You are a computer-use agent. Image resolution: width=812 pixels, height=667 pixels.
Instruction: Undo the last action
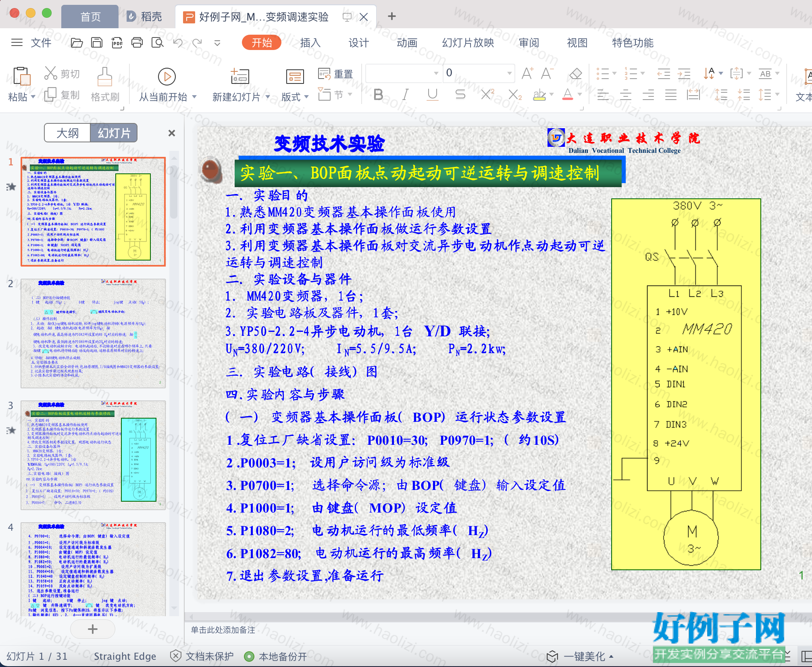point(178,42)
